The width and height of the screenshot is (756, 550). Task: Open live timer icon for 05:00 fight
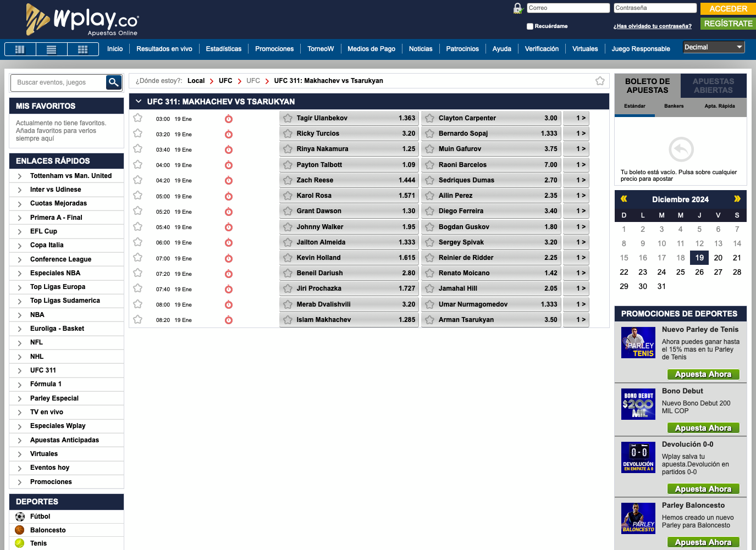tap(229, 197)
